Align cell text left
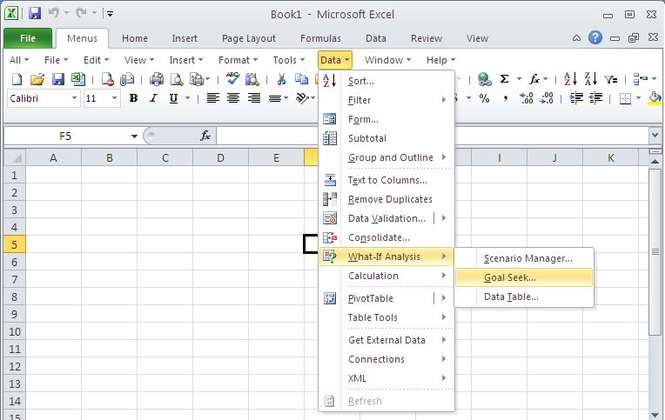 click(x=212, y=98)
